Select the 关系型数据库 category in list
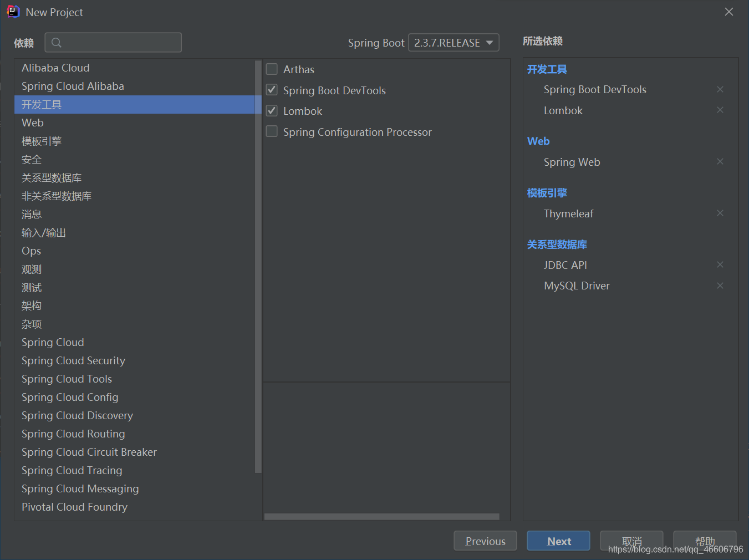Screen dimensions: 749x560 click(x=134, y=177)
